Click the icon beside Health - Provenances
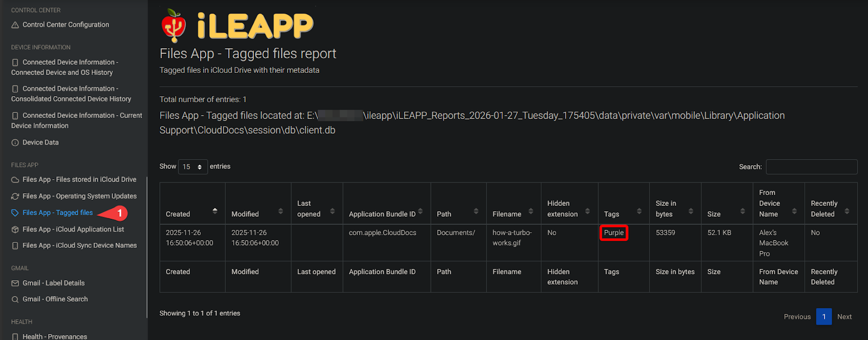 [15, 337]
